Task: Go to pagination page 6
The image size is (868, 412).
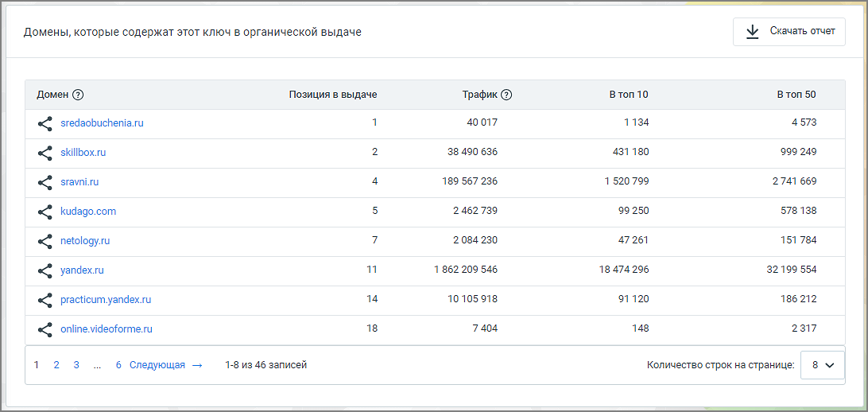Action: click(118, 365)
